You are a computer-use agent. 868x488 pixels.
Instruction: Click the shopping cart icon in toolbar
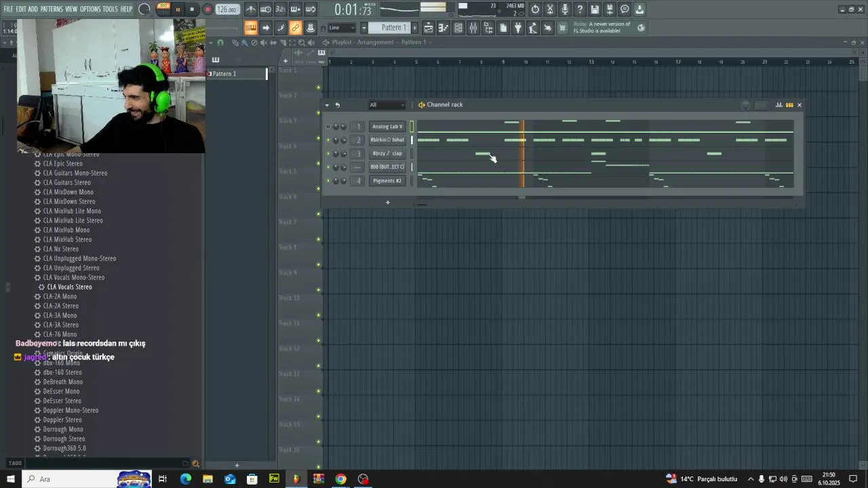562,28
